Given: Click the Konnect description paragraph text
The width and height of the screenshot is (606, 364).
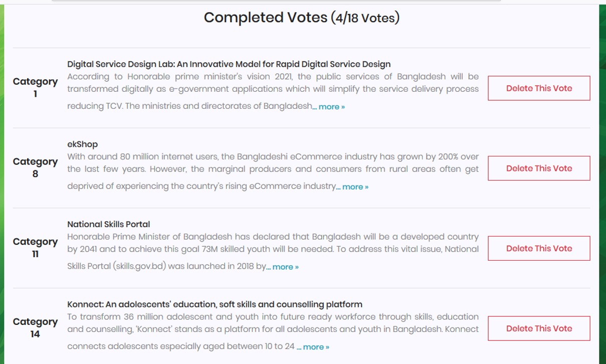Looking at the screenshot, I should (273, 331).
